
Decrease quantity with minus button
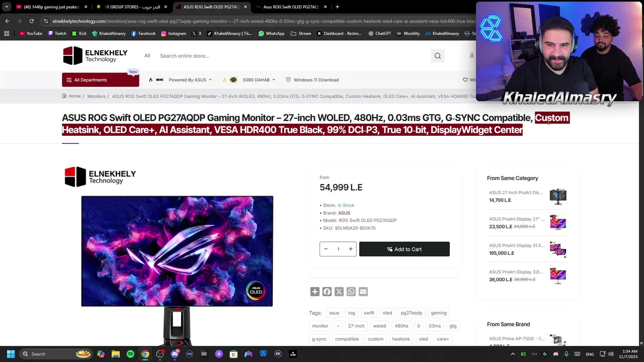click(x=326, y=249)
